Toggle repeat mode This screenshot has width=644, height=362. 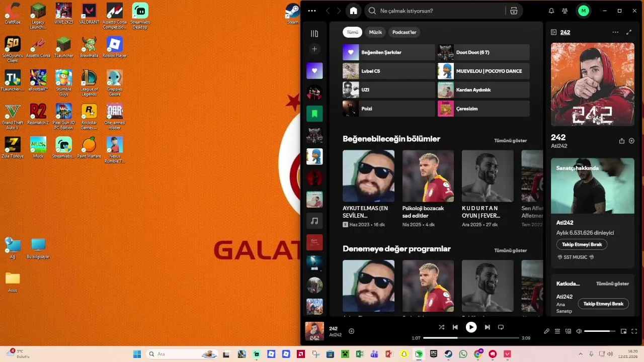[501, 327]
